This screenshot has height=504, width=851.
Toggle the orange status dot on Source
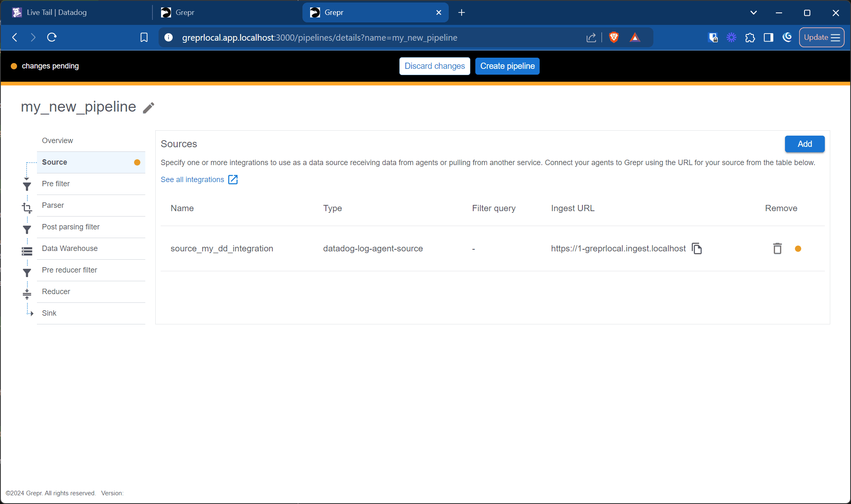pos(136,162)
